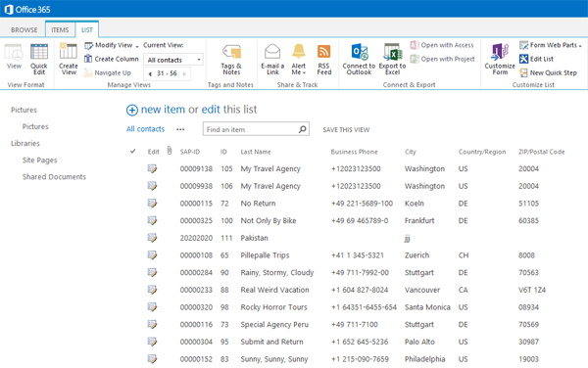Screen dimensions: 588x368
Task: Click the RSS Feed icon
Action: tap(324, 52)
